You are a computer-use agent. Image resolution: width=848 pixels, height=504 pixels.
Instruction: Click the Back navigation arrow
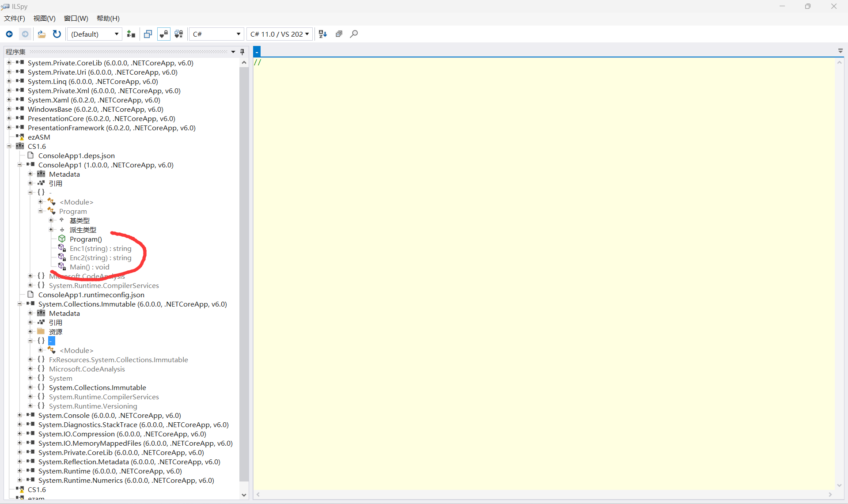[x=9, y=34]
